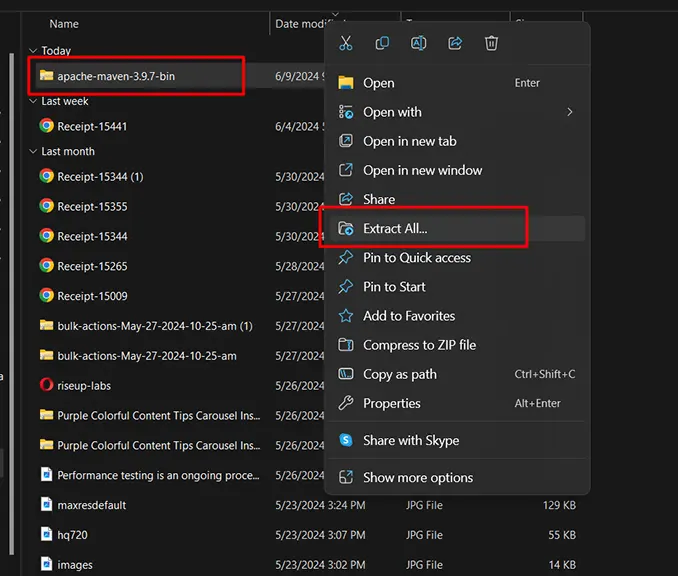Collapse the Today group

34,51
